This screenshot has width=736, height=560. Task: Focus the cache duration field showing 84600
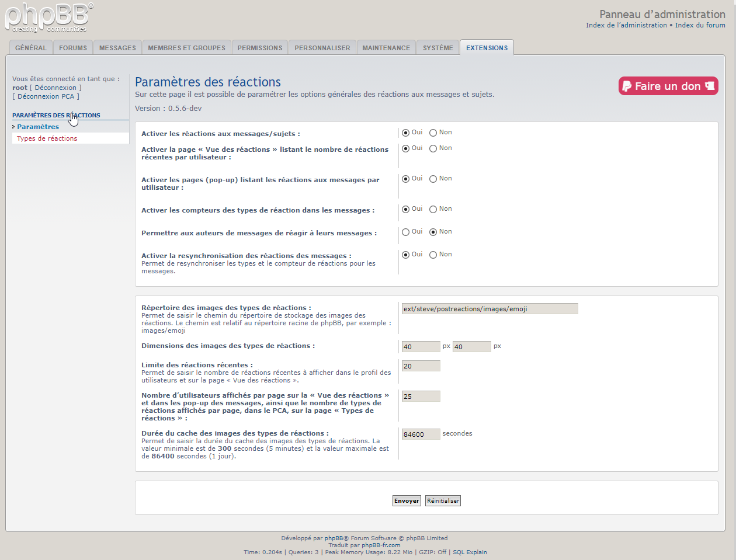(x=421, y=434)
